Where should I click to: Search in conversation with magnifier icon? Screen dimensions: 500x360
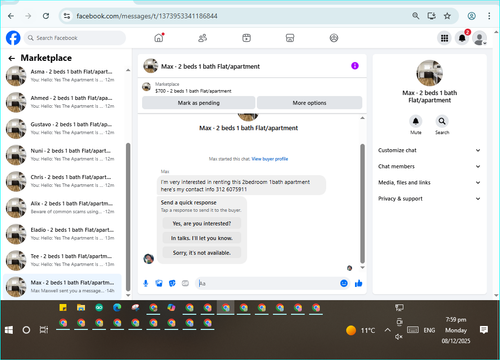pyautogui.click(x=442, y=121)
